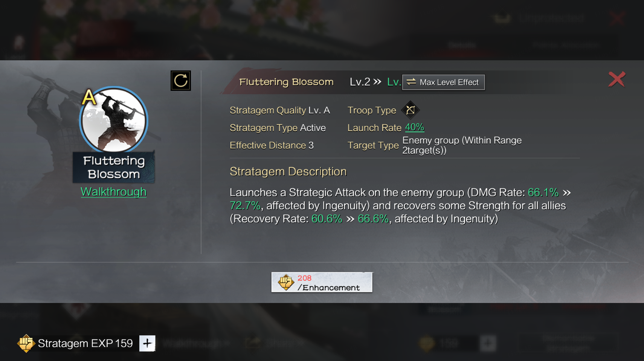Click the swap arrows icon beside Max Level Effect
The image size is (644, 361).
[411, 82]
